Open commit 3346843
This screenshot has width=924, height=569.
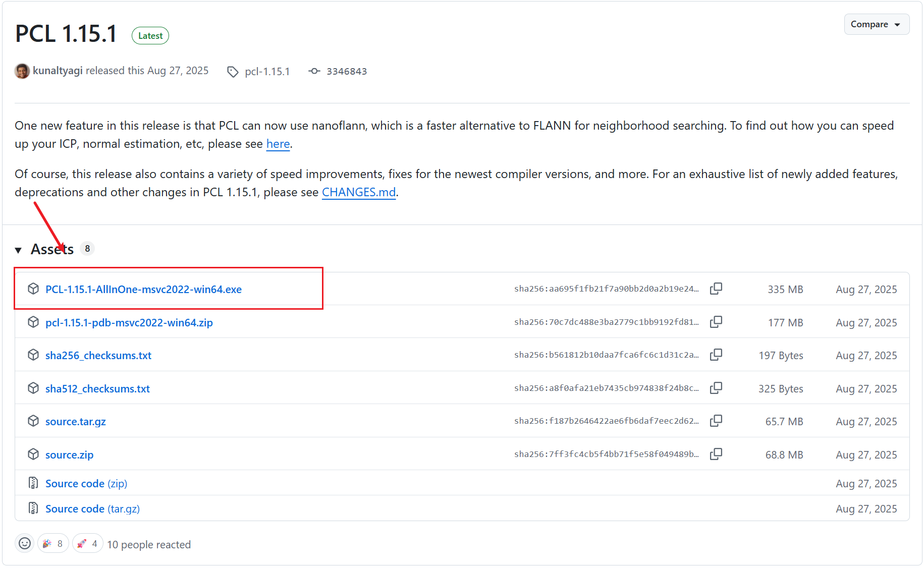click(347, 72)
